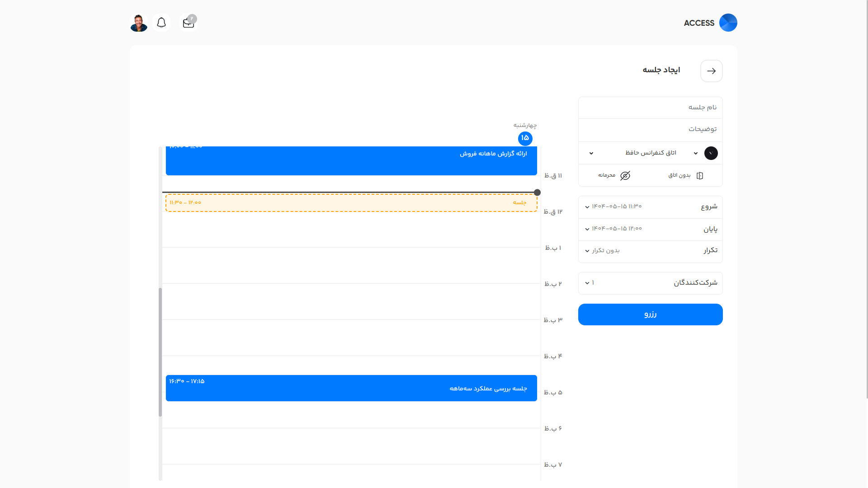Viewport: 868px width, 488px height.
Task: Expand the اتاق کنفرانس حافظ room dropdown
Action: point(650,153)
